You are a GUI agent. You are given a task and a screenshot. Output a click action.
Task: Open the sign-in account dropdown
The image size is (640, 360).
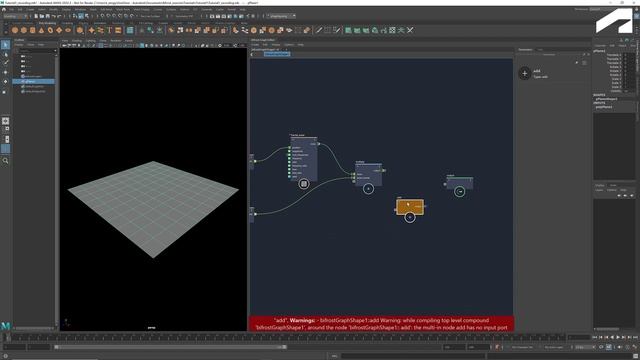pyautogui.click(x=282, y=16)
